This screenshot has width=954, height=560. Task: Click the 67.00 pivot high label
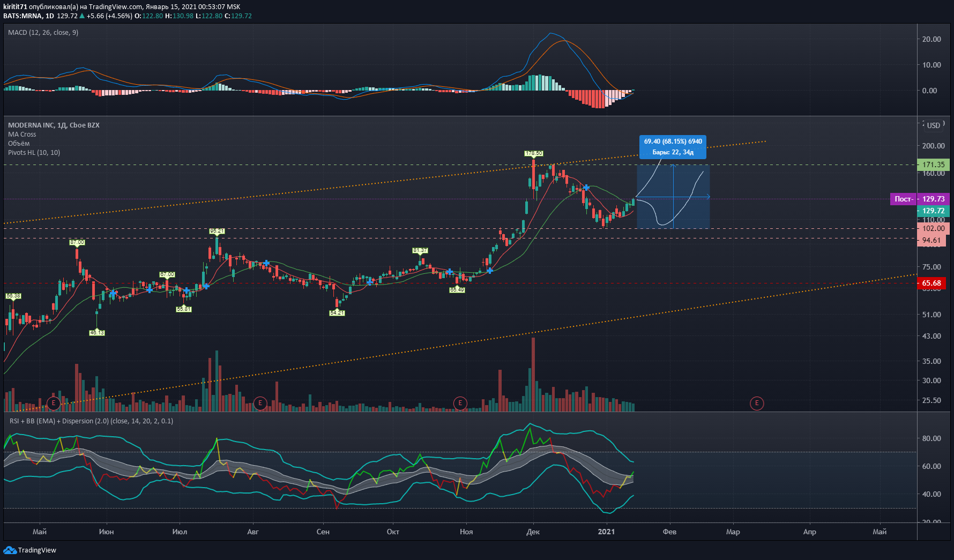167,274
